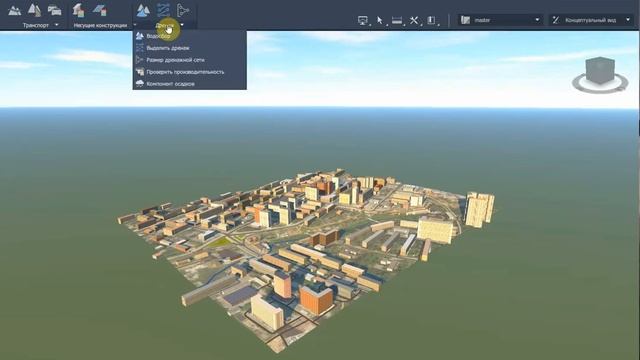This screenshot has width=640, height=360.
Task: Run Проверить производительность from the menu
Action: click(x=189, y=72)
